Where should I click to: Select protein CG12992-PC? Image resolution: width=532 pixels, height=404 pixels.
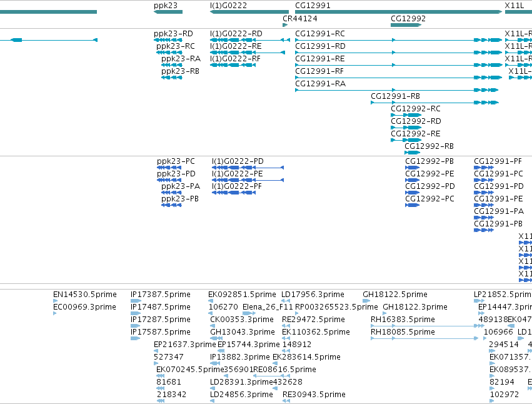click(413, 205)
